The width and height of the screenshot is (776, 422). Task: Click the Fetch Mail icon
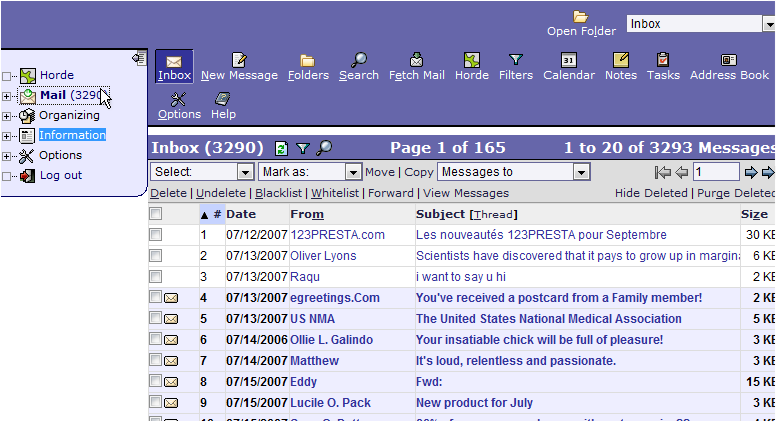[x=416, y=61]
